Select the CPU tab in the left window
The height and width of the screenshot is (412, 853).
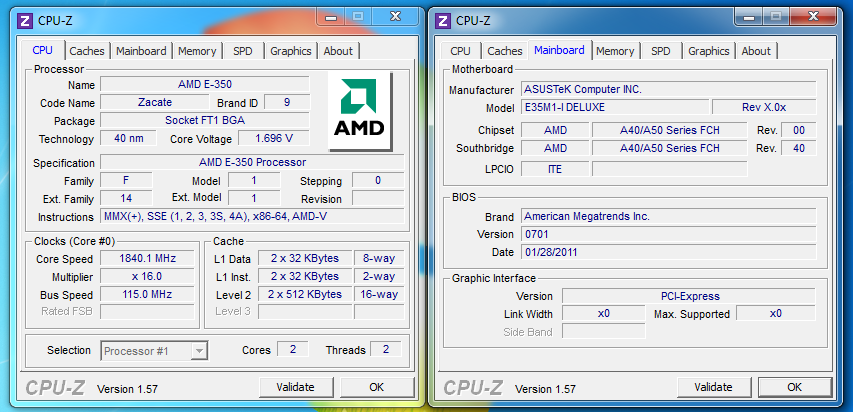(42, 50)
